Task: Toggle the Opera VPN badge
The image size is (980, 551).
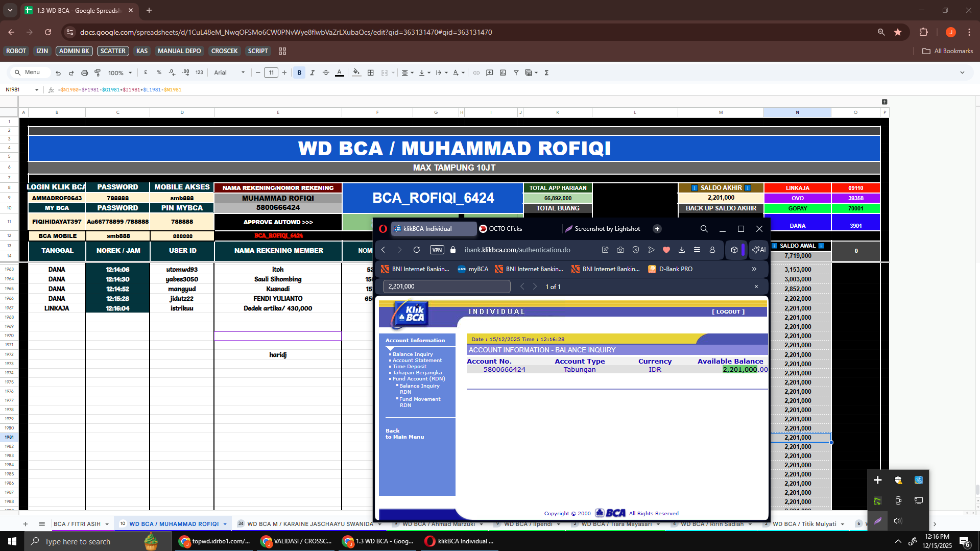Action: click(x=437, y=250)
